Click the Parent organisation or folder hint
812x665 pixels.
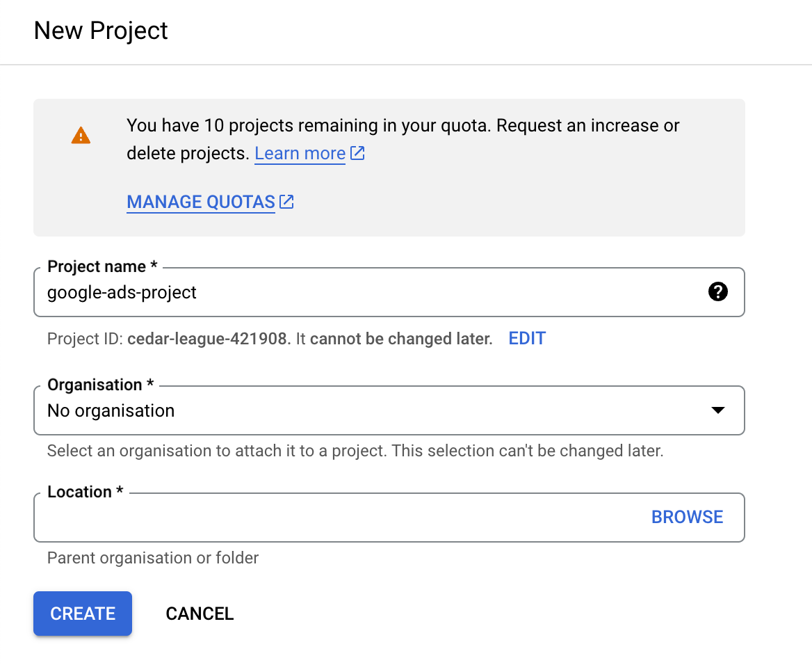tap(152, 558)
